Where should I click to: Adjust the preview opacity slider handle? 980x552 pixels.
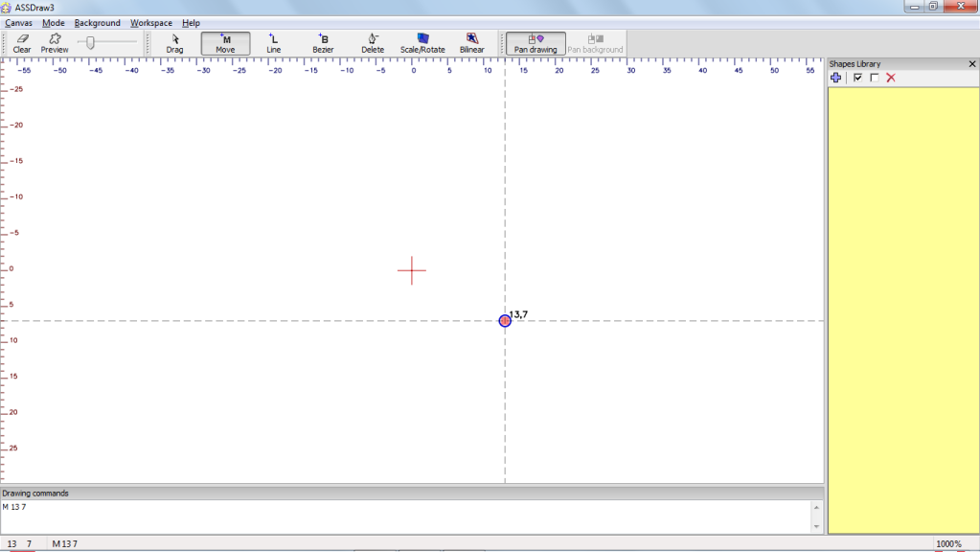pos(91,42)
